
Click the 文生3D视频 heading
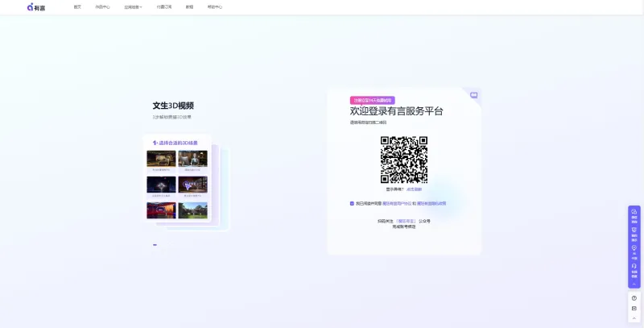(x=173, y=106)
